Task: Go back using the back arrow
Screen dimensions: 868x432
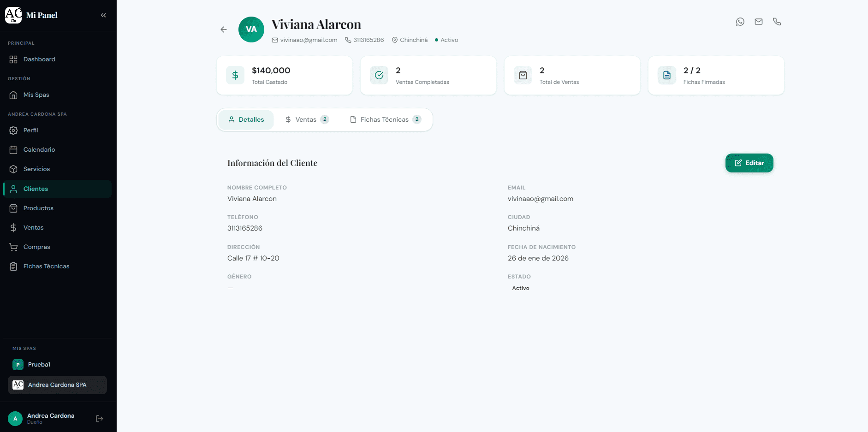Action: pyautogui.click(x=223, y=29)
